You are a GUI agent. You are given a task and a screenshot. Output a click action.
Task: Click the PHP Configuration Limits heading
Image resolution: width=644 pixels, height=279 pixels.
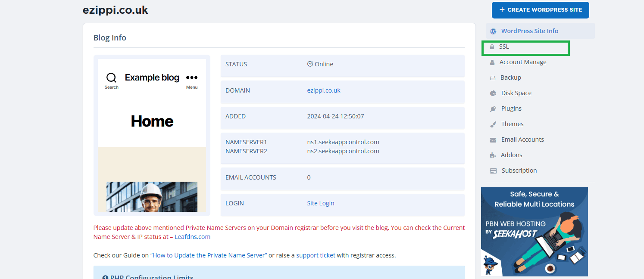pyautogui.click(x=152, y=277)
